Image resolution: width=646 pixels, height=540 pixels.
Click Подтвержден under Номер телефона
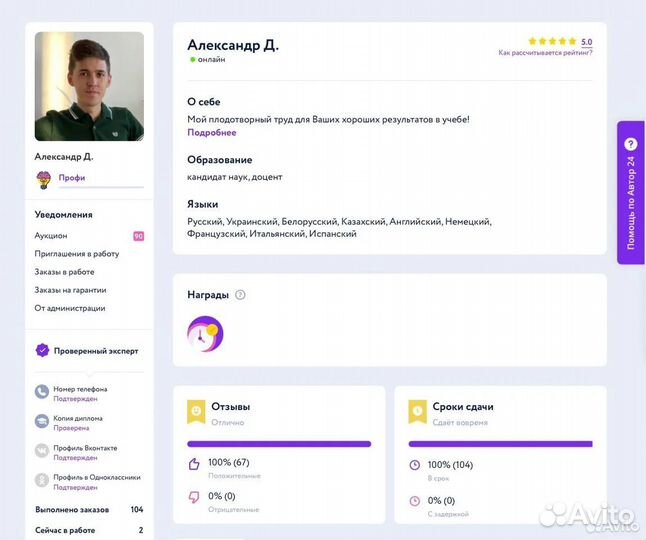coord(75,399)
